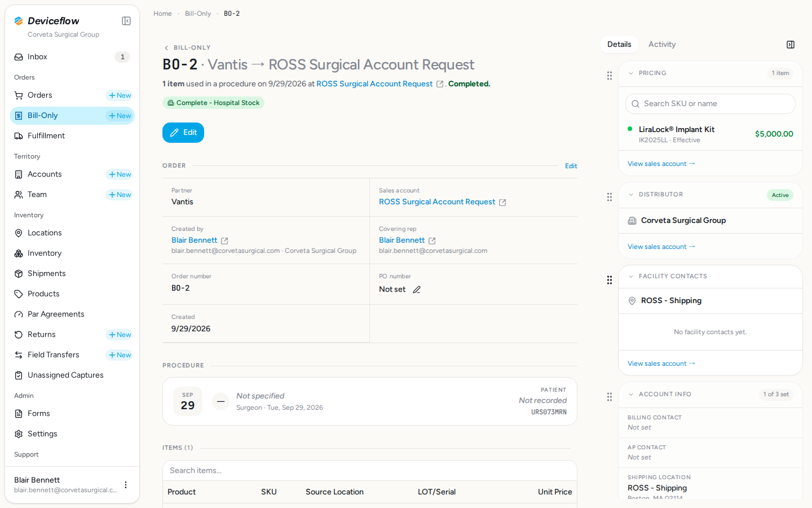812x508 pixels.
Task: Grab the Distributor card drag handle
Action: (610, 197)
